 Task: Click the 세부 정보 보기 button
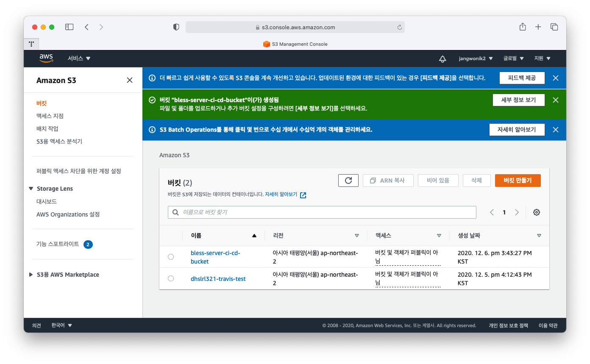[x=518, y=100]
